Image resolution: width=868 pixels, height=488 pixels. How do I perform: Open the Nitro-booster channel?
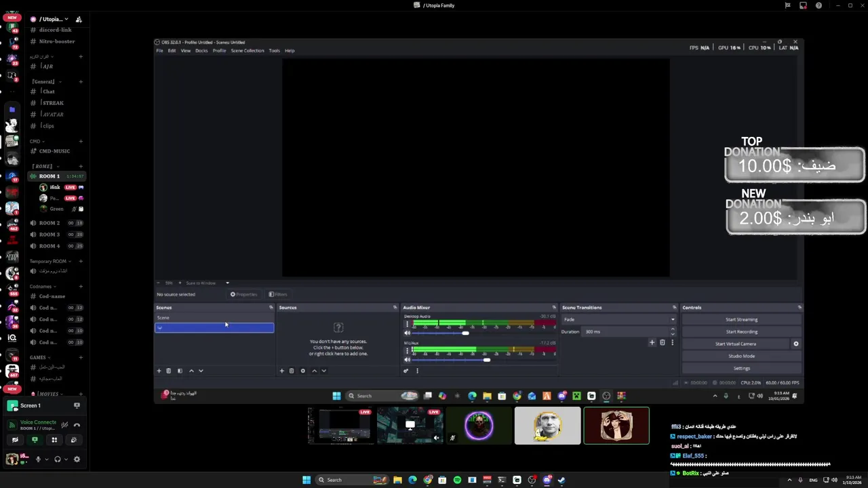(57, 41)
